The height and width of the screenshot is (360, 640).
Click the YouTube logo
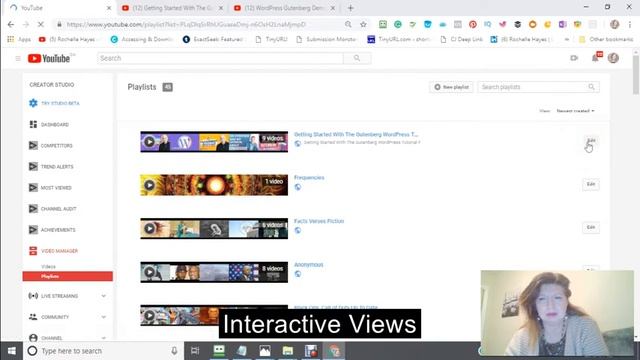coord(49,58)
